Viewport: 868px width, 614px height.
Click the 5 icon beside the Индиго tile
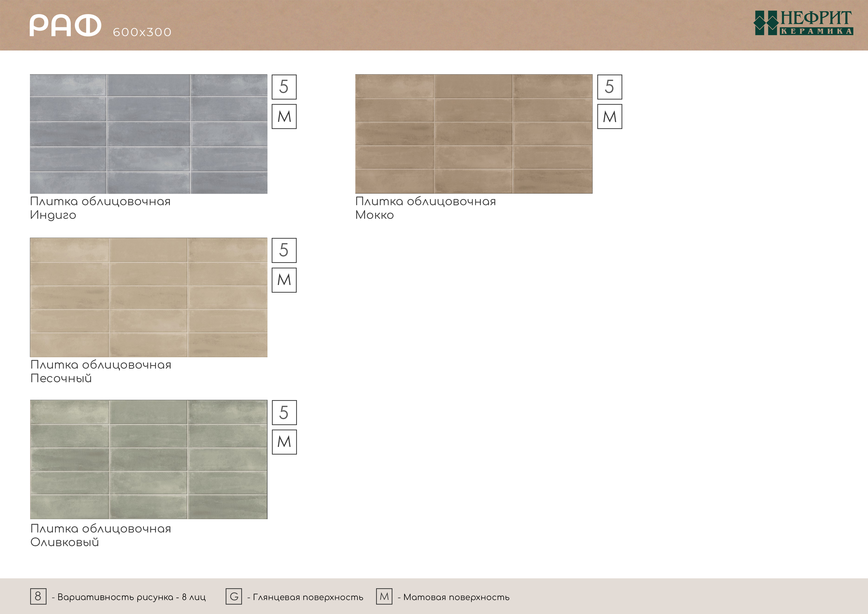point(284,87)
